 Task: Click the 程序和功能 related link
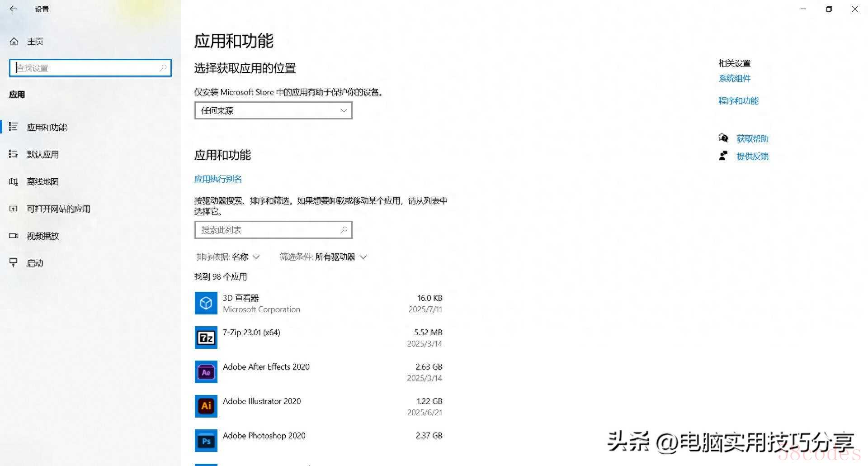coord(738,101)
